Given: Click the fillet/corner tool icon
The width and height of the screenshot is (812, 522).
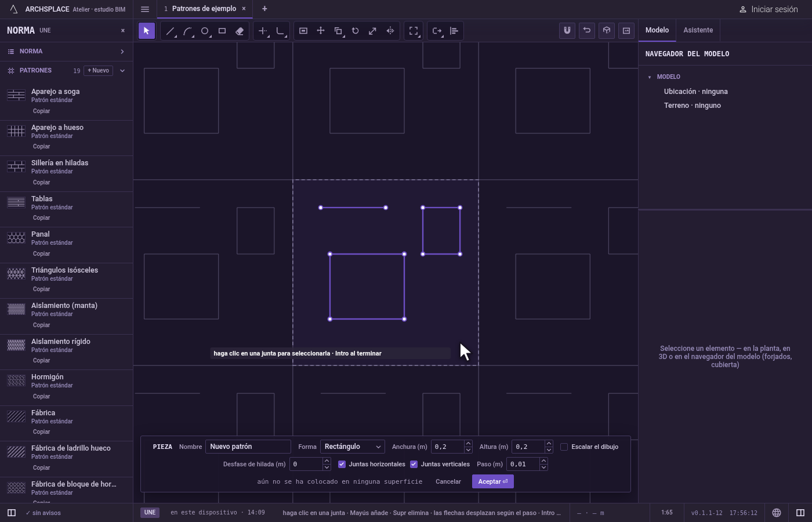Looking at the screenshot, I should pyautogui.click(x=280, y=31).
